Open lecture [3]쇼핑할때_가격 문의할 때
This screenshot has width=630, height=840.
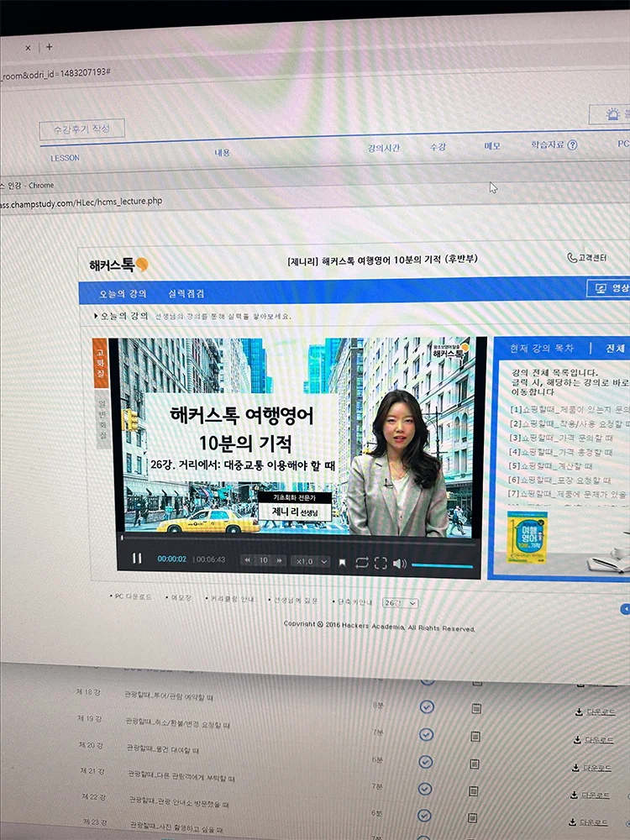(x=562, y=438)
